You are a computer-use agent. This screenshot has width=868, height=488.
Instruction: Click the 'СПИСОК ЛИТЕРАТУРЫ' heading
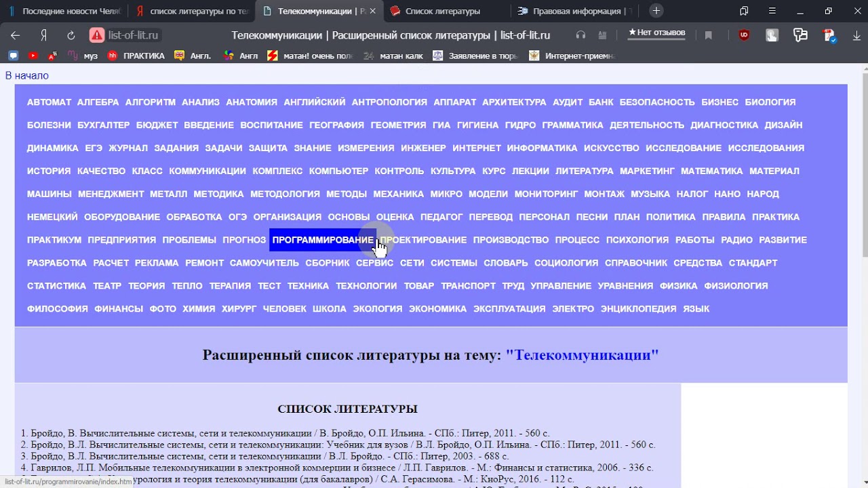click(x=347, y=409)
